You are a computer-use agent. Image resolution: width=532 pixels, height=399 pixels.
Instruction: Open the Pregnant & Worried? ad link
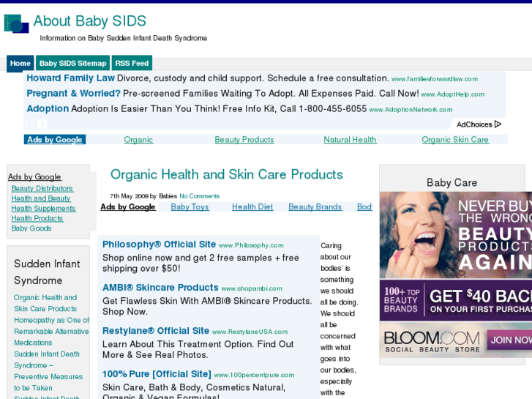click(x=74, y=94)
